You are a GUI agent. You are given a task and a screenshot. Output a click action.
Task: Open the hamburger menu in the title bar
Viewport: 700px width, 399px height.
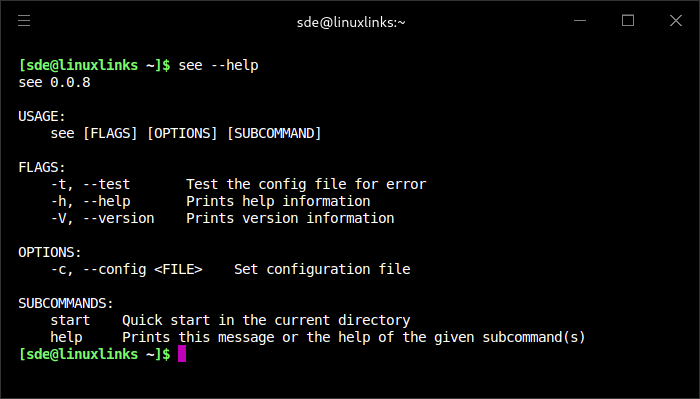click(x=24, y=21)
